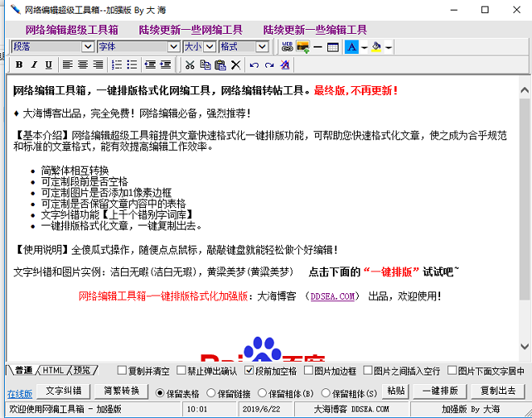Click status bar time 10:01
Viewport: 532px width, 418px height.
(197, 409)
